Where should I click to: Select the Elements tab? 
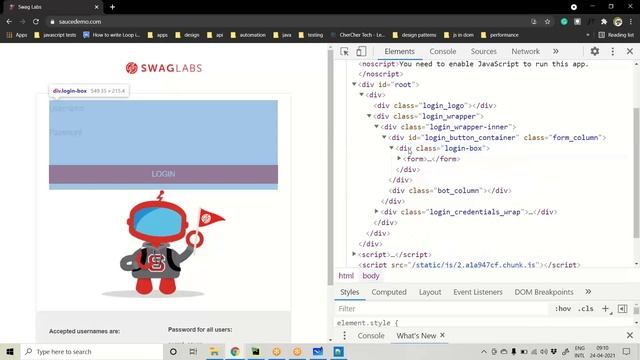click(x=399, y=51)
